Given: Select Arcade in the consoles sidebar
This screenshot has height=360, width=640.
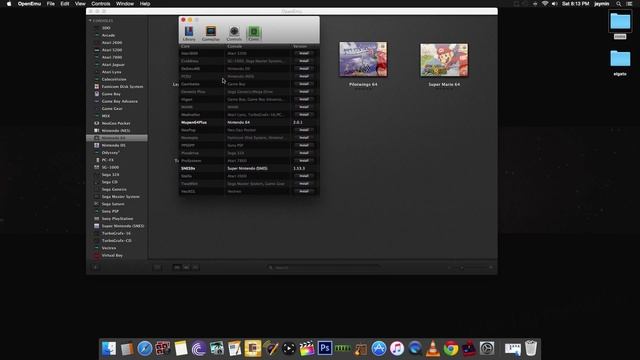Looking at the screenshot, I should (108, 36).
